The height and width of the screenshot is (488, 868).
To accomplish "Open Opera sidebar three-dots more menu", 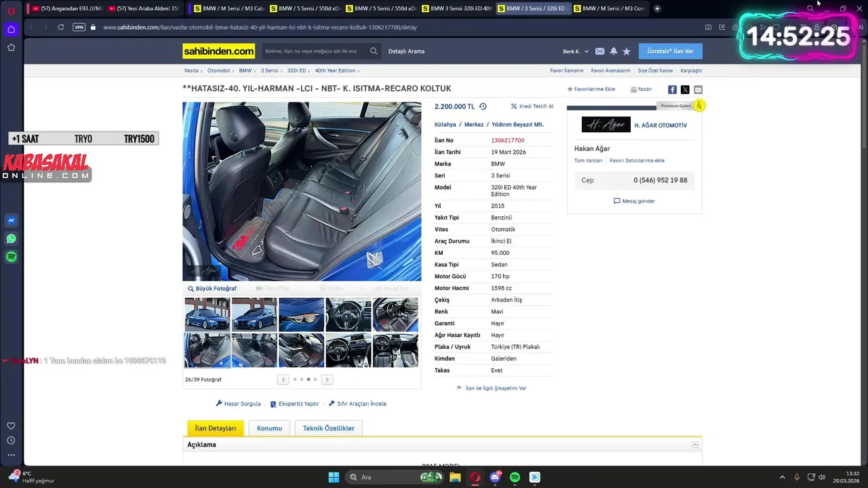I will point(11,455).
